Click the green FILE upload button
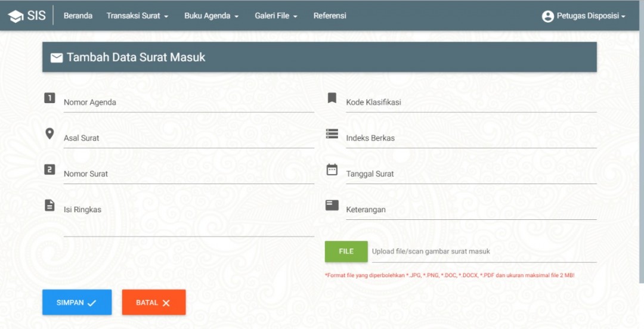Image resolution: width=644 pixels, height=329 pixels. click(x=346, y=252)
